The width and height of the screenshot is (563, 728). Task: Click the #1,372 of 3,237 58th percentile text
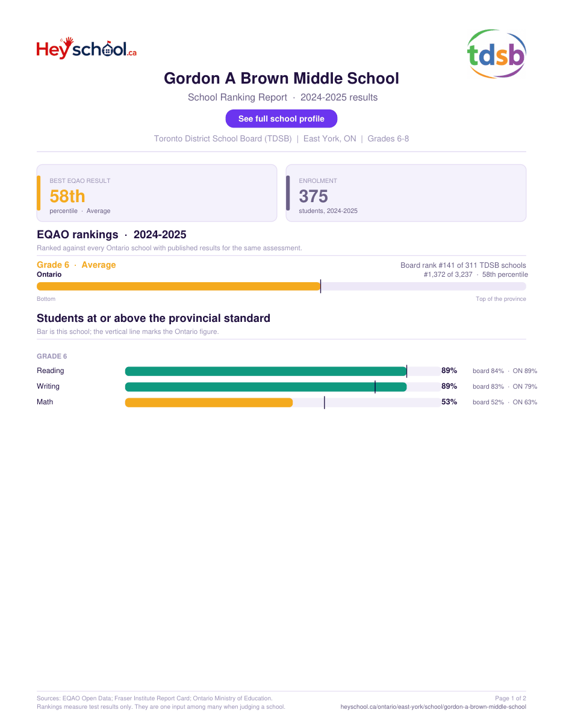[x=476, y=274]
